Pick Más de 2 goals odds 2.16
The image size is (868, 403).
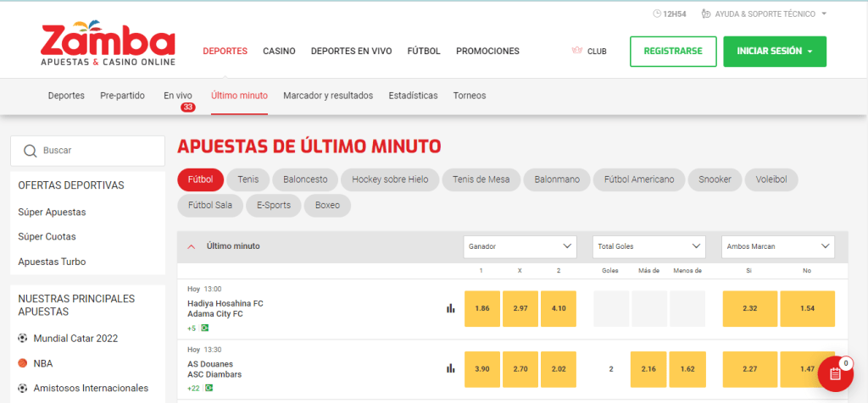(648, 369)
